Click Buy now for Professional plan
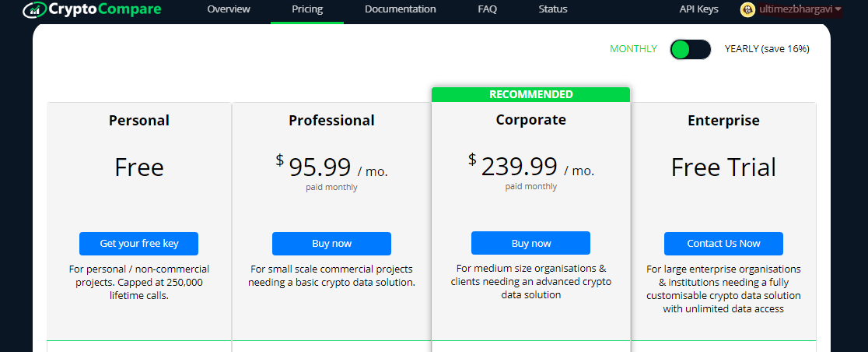The height and width of the screenshot is (352, 868). coord(331,244)
